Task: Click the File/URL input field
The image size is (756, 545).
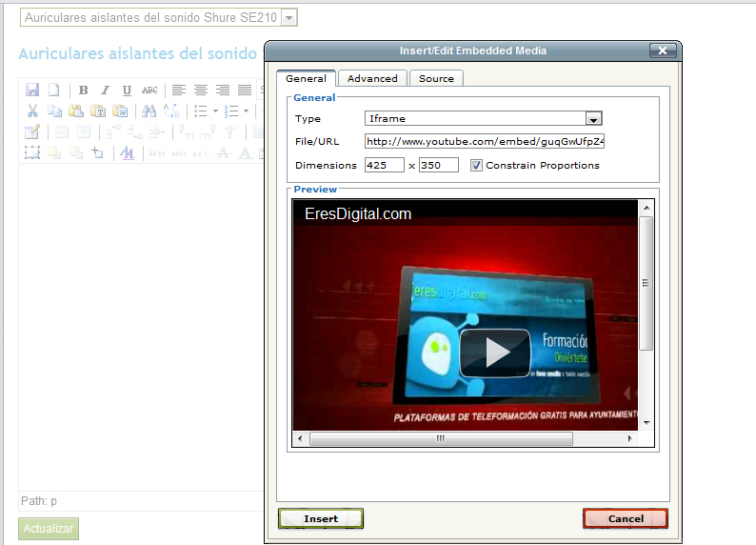Action: 484,141
